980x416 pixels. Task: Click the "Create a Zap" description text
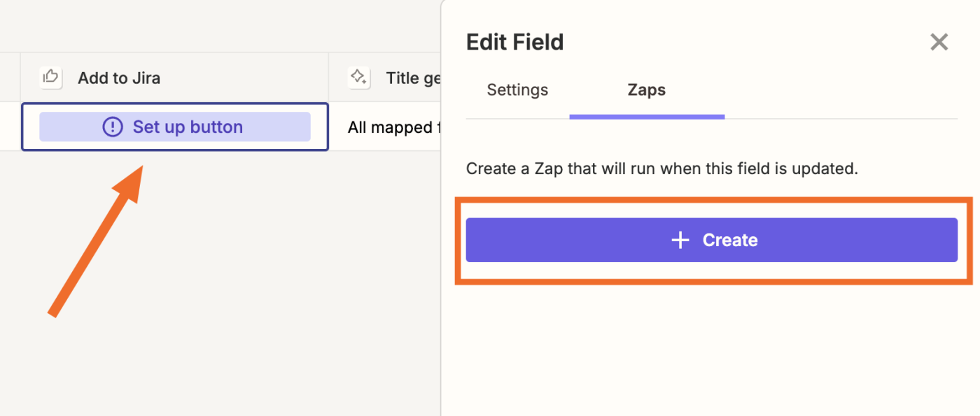click(661, 168)
